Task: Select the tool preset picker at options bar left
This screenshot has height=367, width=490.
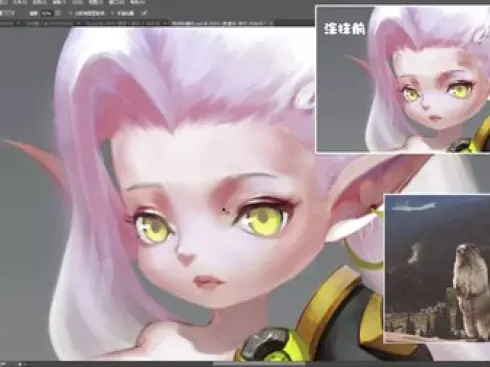Action: 7,13
